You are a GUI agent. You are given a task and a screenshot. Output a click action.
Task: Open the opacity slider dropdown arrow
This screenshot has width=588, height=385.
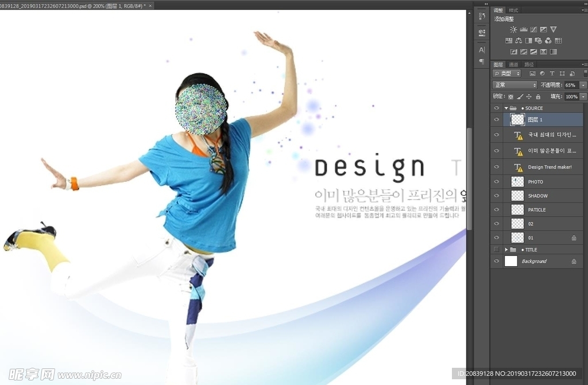pos(583,85)
